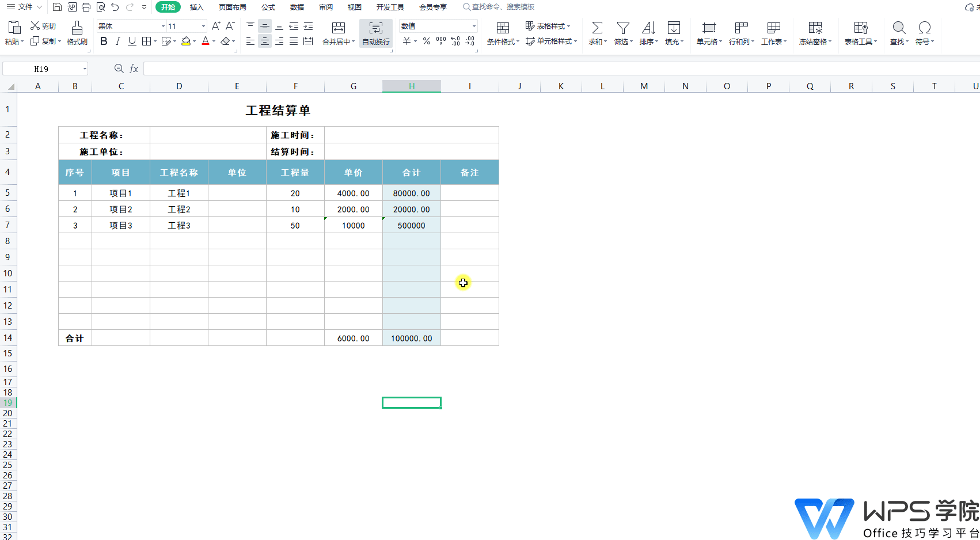Open the 行和列 rows and columns button
The image size is (980, 540).
742,33
